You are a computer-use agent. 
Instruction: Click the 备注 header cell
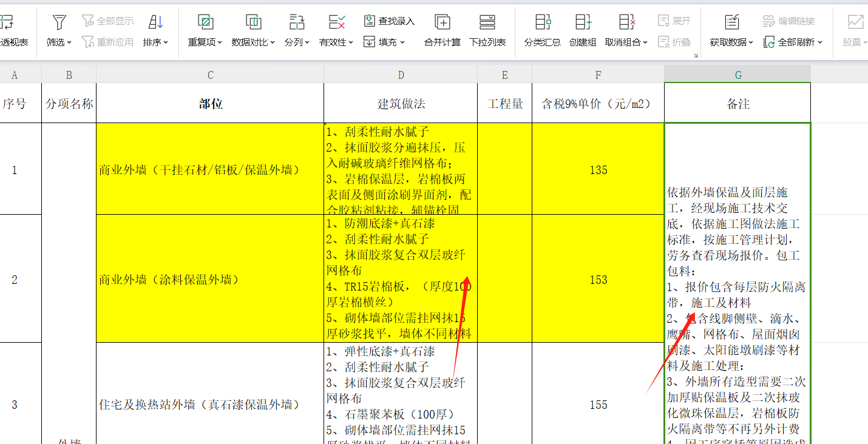click(x=737, y=103)
